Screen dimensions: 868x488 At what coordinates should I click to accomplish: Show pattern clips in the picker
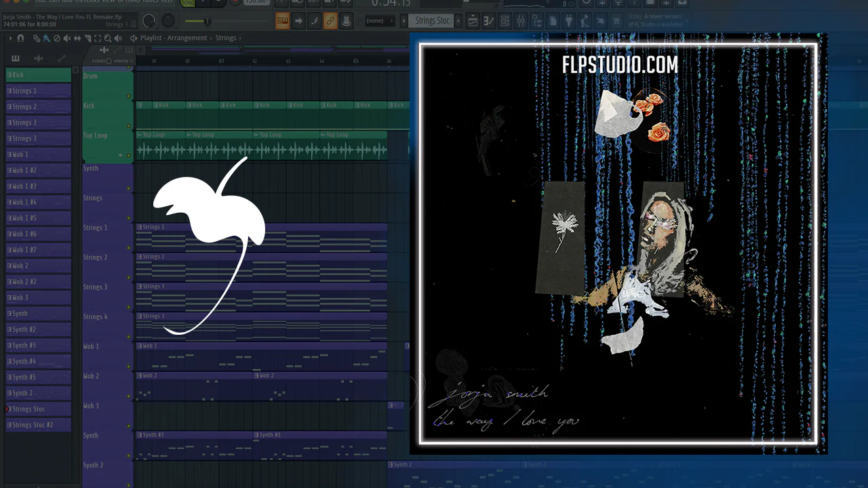(16, 59)
